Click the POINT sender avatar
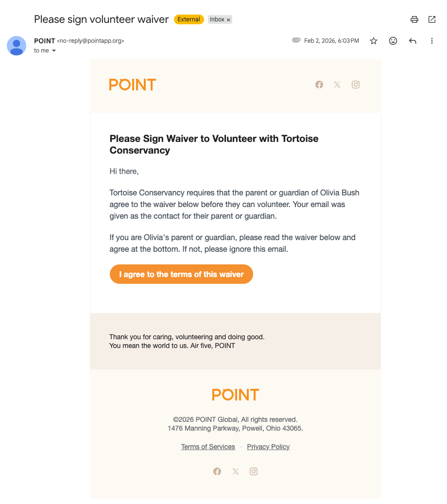 tap(17, 46)
